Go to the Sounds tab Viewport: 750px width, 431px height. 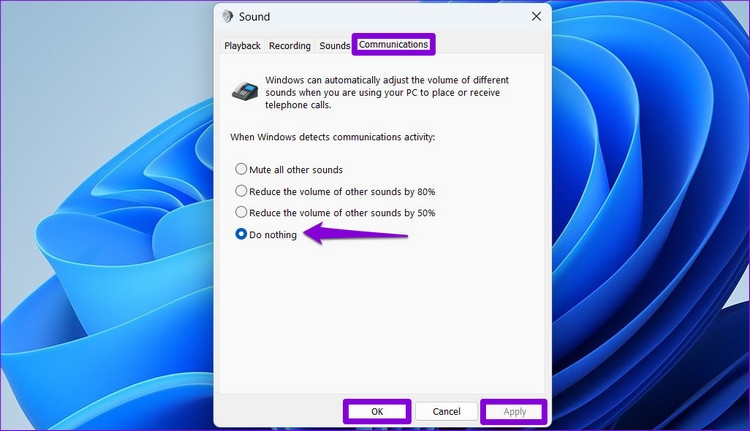point(334,45)
